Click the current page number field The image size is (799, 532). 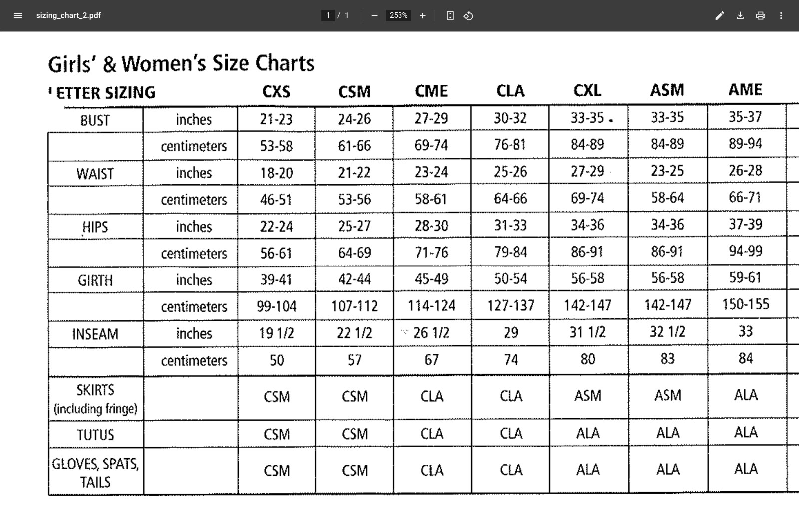pos(328,15)
